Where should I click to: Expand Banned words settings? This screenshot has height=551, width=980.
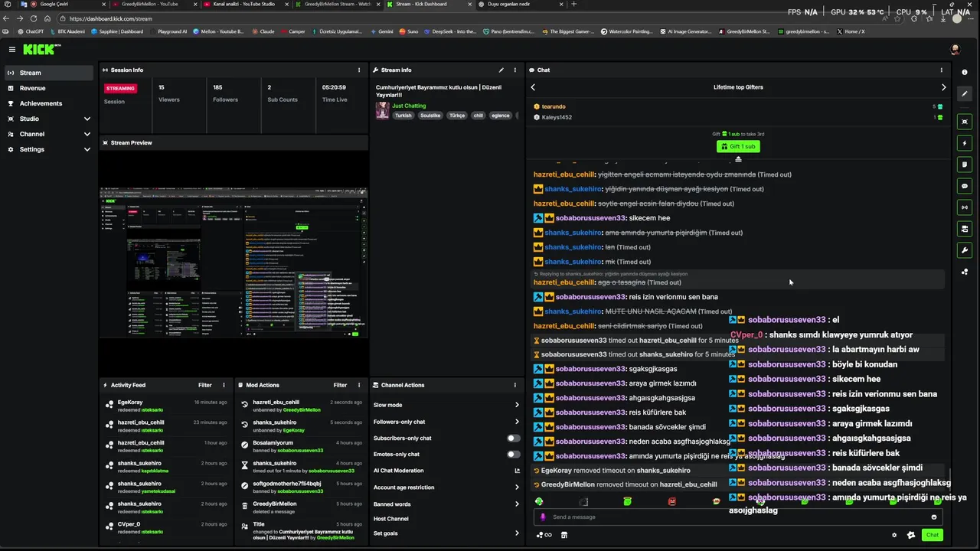(446, 504)
